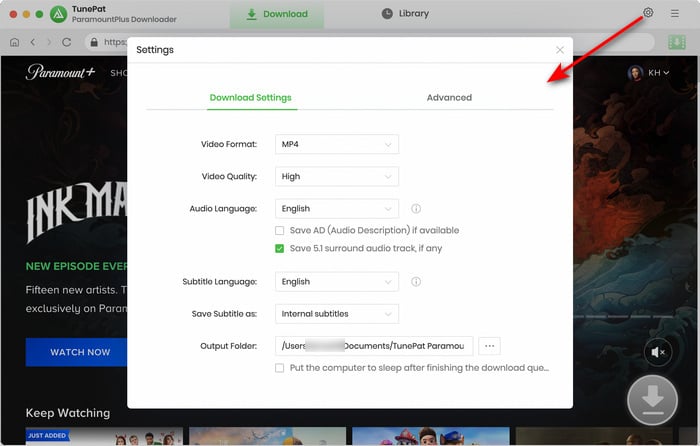700x446 pixels.
Task: Click the home icon in browser bar
Action: click(x=14, y=42)
